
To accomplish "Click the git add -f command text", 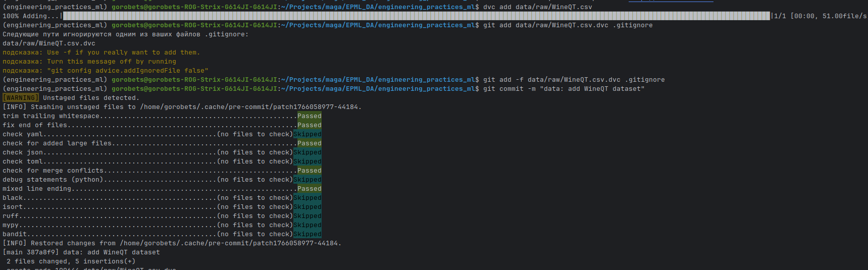I will [574, 80].
